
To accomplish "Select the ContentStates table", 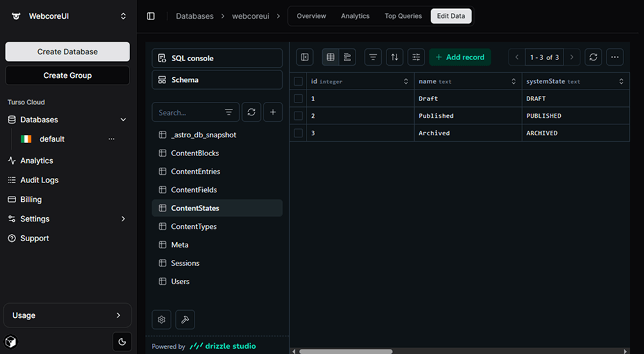I will point(217,208).
